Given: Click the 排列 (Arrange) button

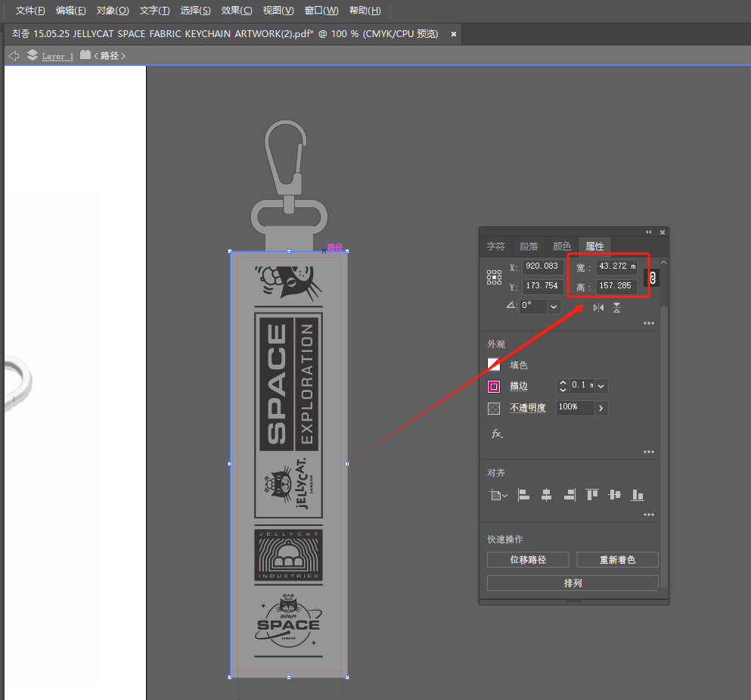Looking at the screenshot, I should pos(573,583).
